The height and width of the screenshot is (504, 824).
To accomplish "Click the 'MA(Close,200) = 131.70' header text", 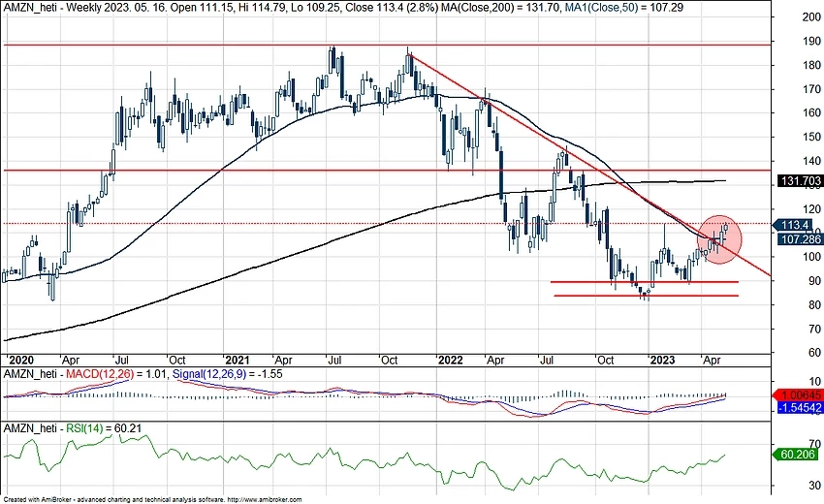I will click(499, 8).
